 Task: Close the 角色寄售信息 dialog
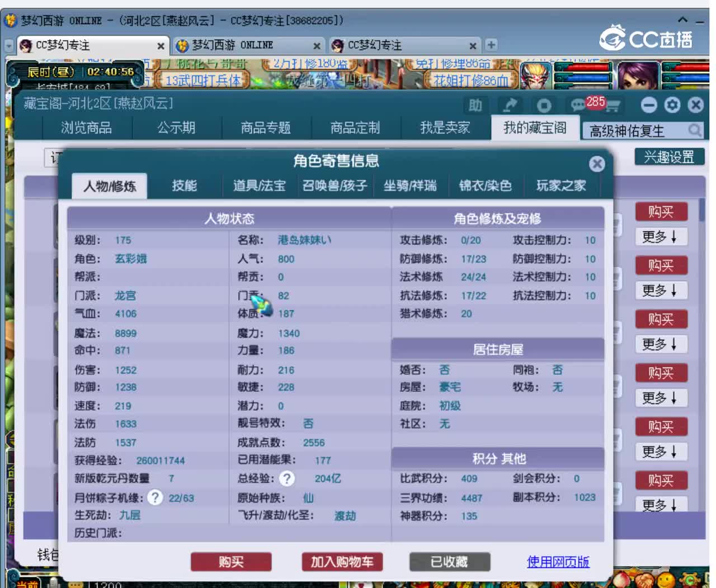coord(597,164)
